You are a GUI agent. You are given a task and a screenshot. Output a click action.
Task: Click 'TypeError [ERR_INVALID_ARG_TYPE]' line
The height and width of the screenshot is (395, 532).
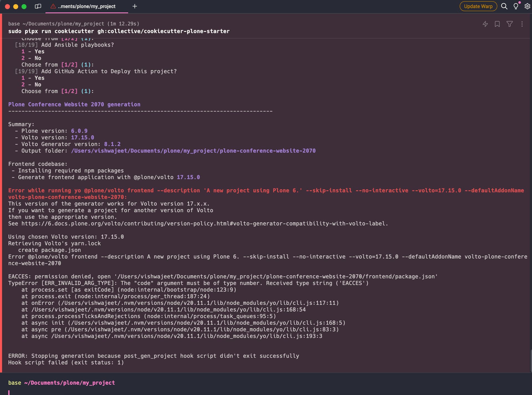point(188,283)
